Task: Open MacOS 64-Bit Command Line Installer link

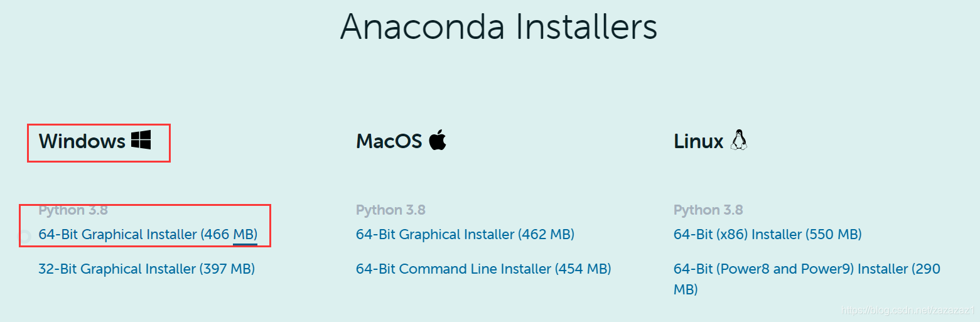Action: tap(483, 269)
